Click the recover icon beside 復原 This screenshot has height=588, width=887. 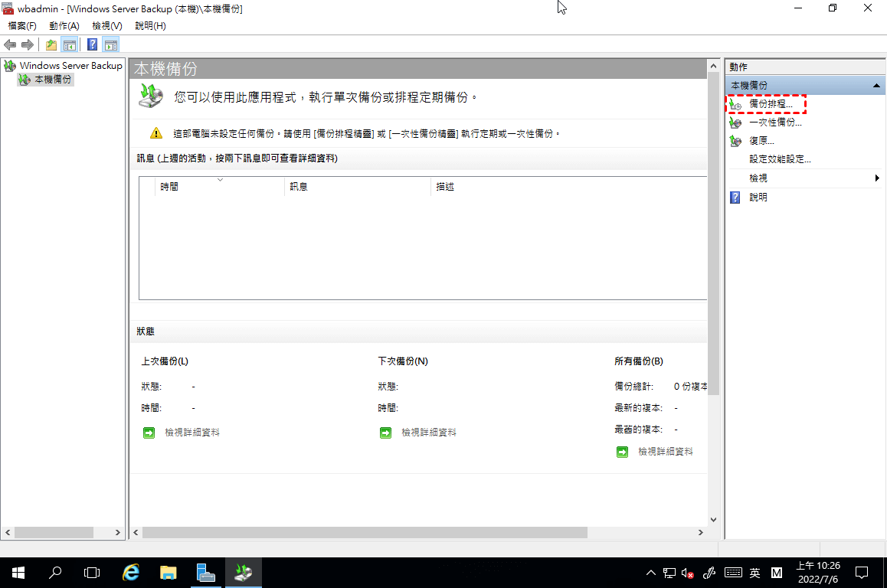[735, 141]
